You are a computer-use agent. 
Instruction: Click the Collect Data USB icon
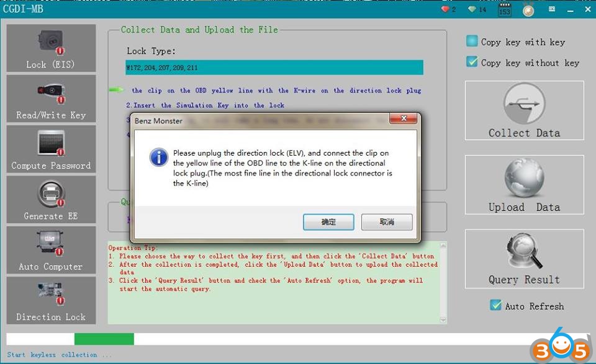(524, 104)
